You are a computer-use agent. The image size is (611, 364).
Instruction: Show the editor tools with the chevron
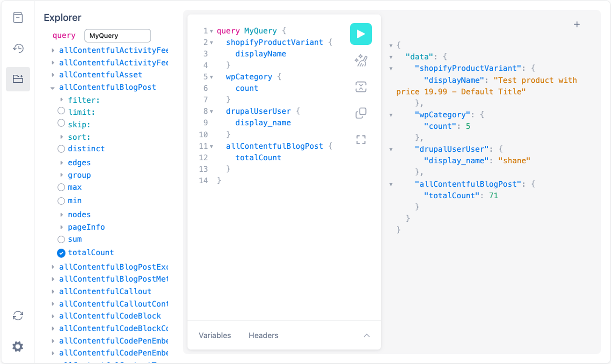366,336
